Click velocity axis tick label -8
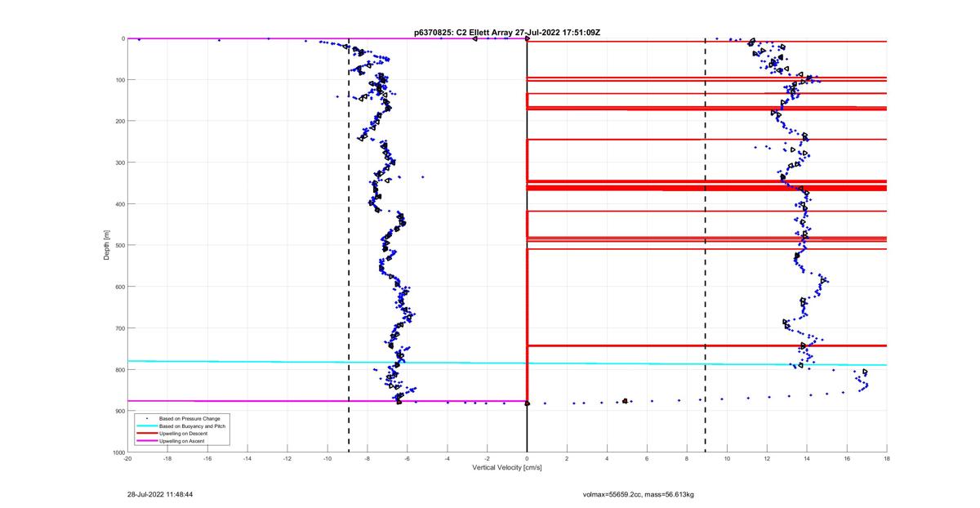980x508 pixels. pos(367,459)
